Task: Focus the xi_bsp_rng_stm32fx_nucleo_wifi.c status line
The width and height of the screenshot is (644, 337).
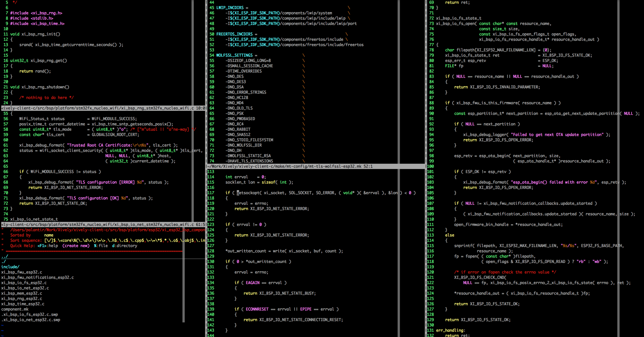Action: coord(103,108)
